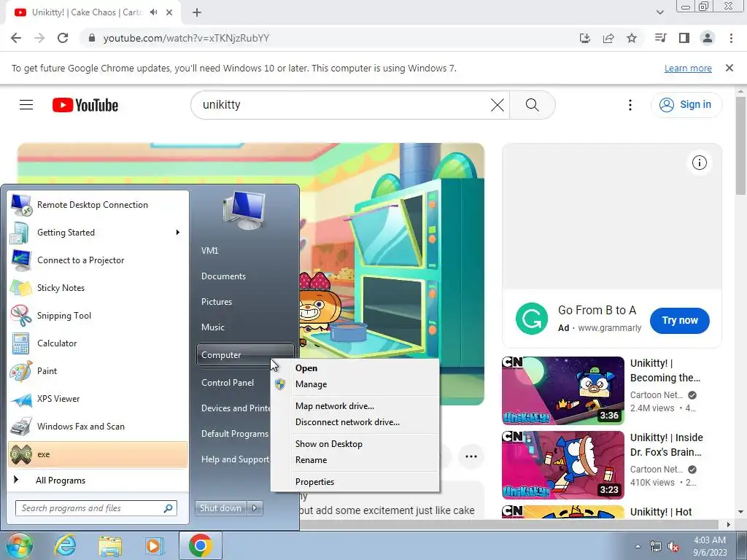Launch Paint from Start menu
Image resolution: width=747 pixels, height=560 pixels.
(x=98, y=370)
